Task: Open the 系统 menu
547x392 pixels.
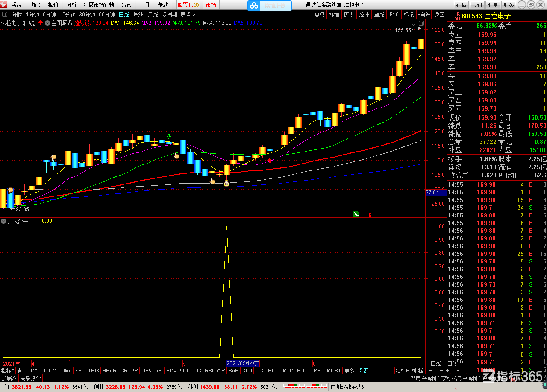Action: 16,5
